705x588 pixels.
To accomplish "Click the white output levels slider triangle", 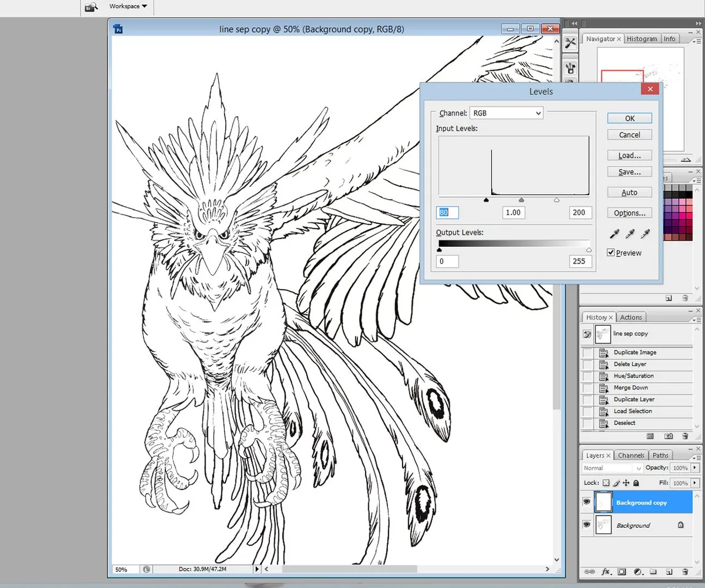I will (x=589, y=250).
